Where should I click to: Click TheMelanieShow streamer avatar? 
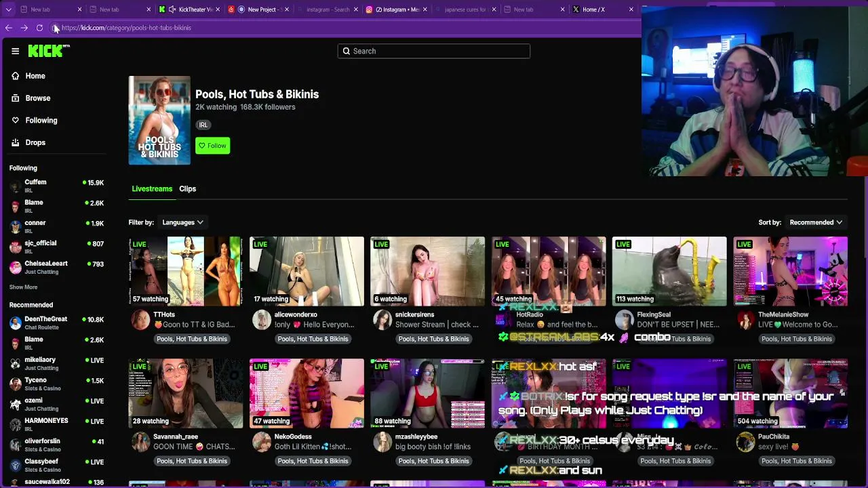point(745,320)
